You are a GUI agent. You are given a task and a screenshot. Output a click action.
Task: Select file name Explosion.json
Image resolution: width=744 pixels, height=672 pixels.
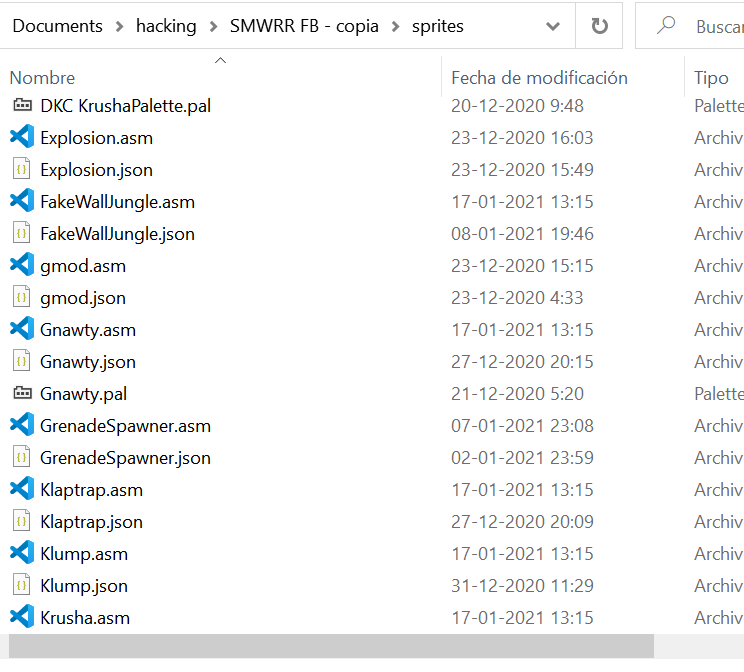pos(96,170)
